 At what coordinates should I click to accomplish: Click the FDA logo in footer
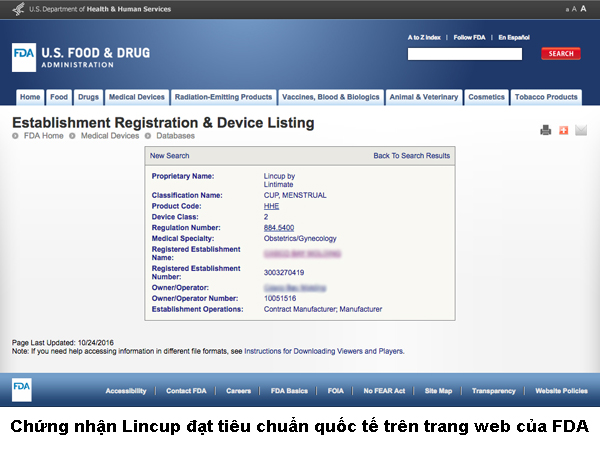(x=21, y=390)
